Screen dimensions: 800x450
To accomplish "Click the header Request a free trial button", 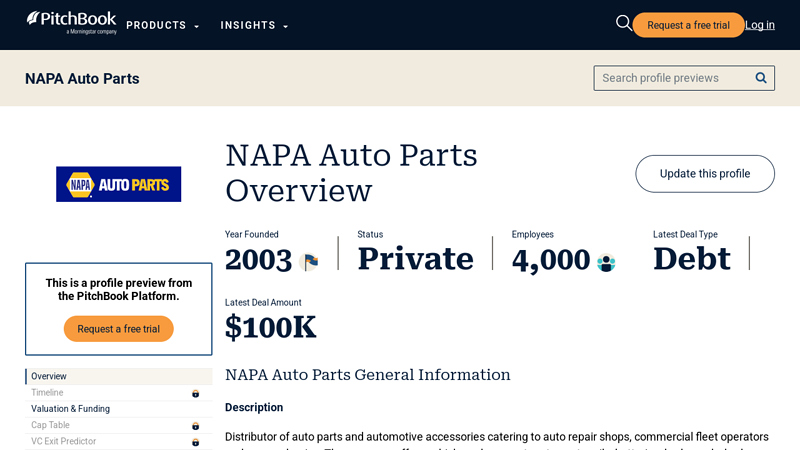I will tap(688, 25).
